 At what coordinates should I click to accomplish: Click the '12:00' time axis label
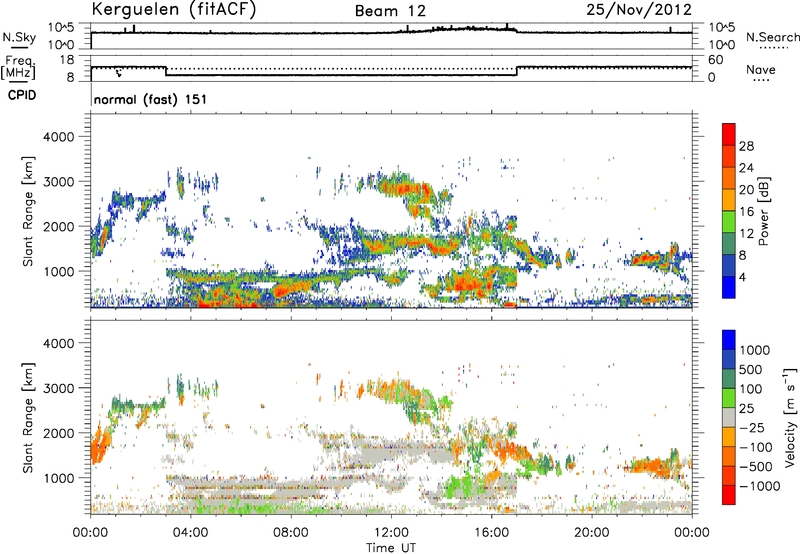[391, 532]
